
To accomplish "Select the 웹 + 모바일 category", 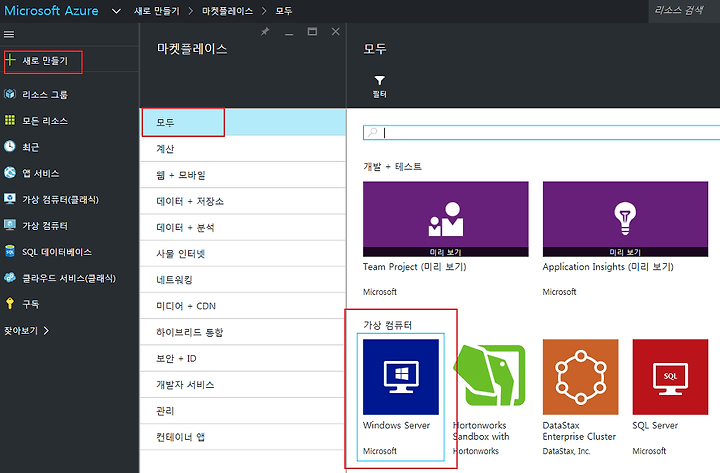I will coord(243,175).
